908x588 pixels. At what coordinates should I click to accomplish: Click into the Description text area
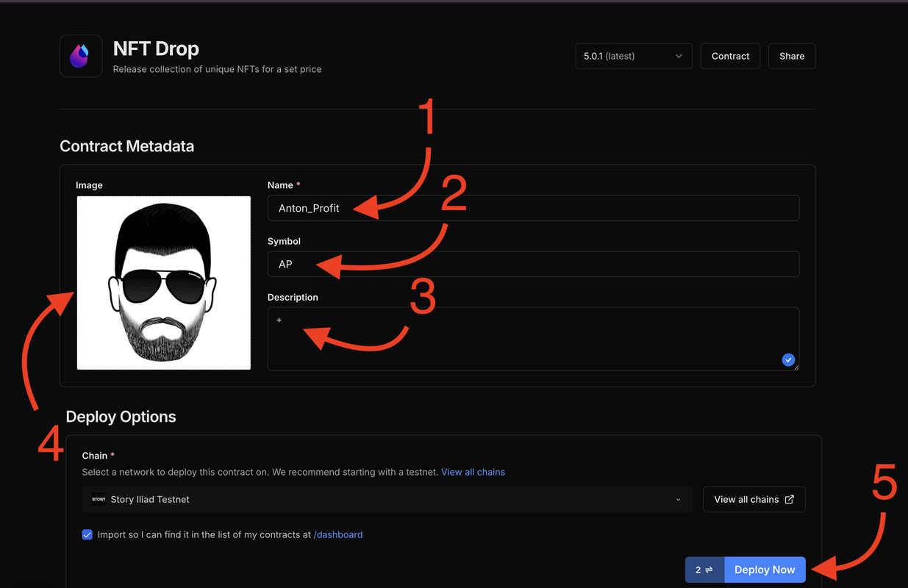533,338
